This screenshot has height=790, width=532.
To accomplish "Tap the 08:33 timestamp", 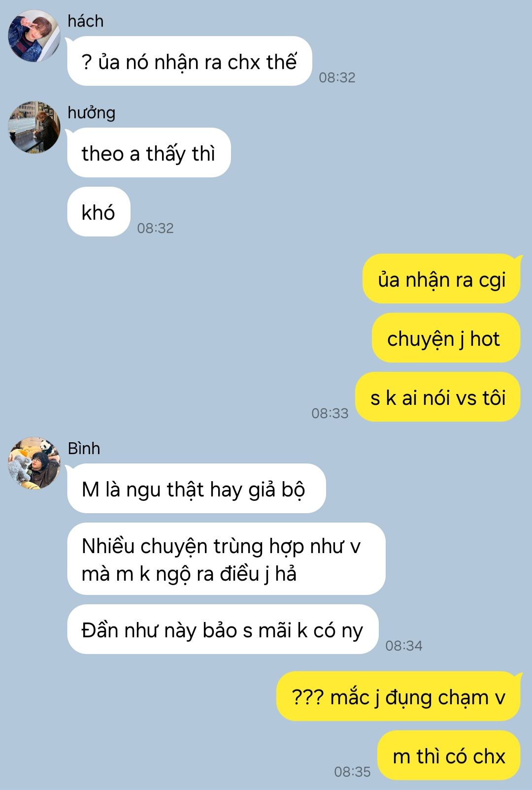I will [x=330, y=413].
